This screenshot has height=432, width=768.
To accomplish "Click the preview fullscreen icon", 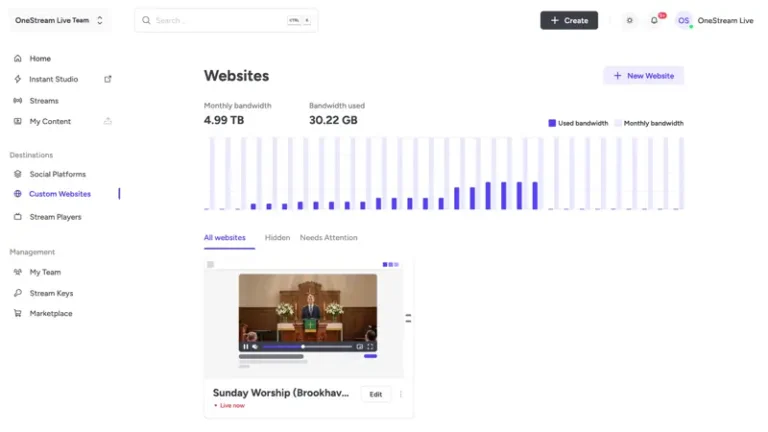I will click(370, 347).
